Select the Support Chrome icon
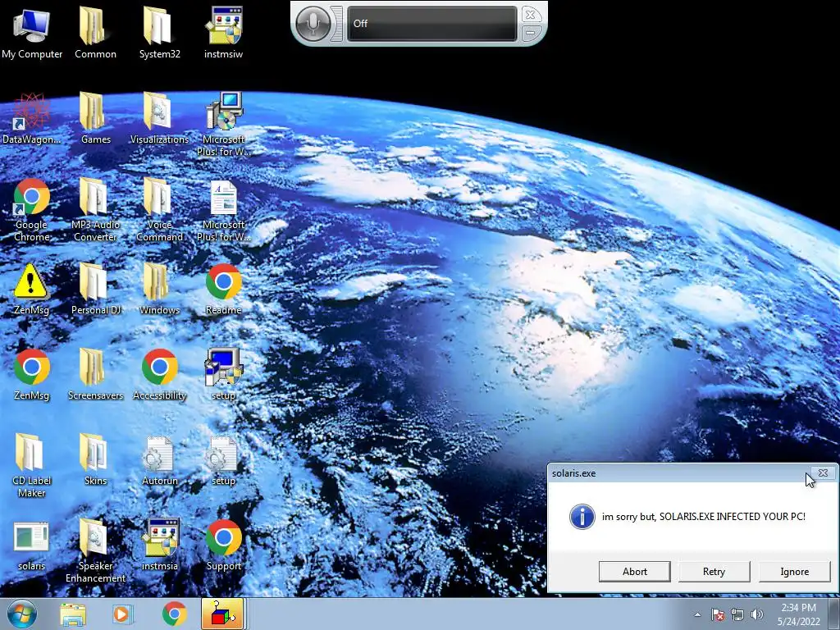Image resolution: width=840 pixels, height=630 pixels. pos(223,545)
